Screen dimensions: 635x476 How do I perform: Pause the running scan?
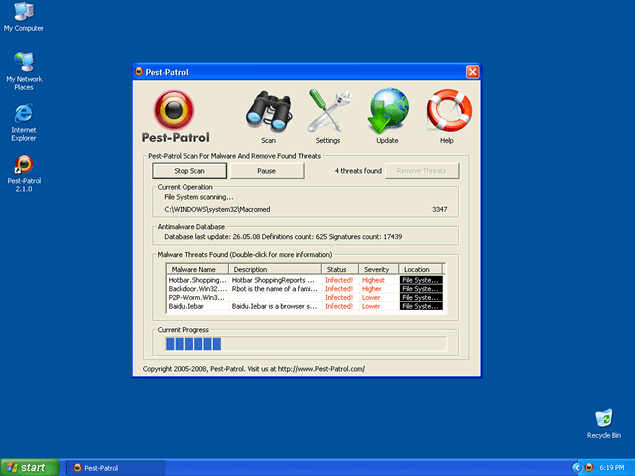pos(266,171)
